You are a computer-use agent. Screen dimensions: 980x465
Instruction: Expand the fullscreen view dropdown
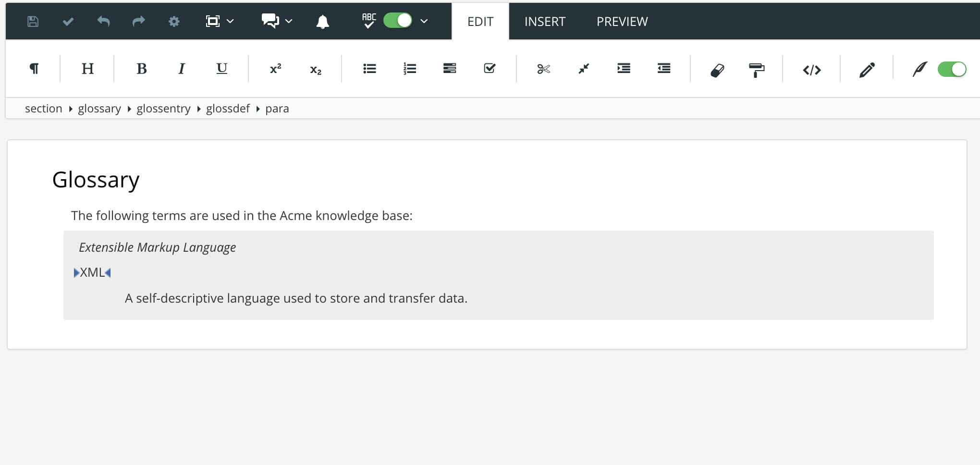pos(230,22)
